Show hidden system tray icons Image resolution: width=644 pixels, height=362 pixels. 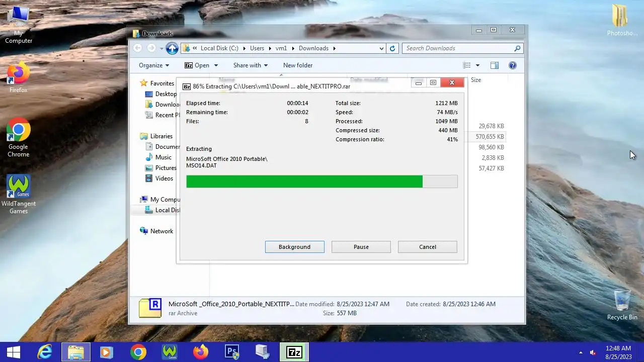581,352
